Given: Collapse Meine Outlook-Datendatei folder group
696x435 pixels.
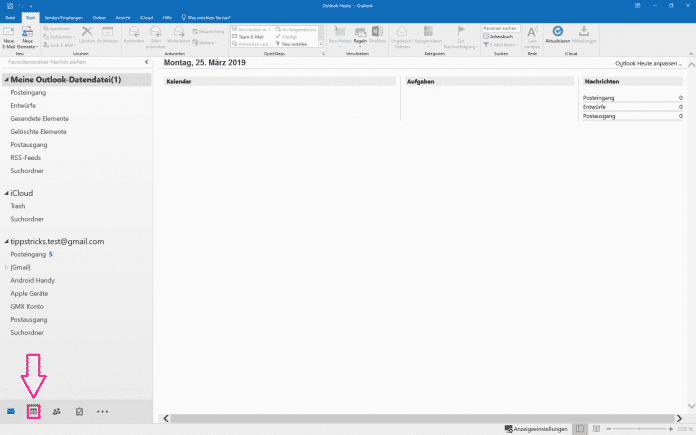Looking at the screenshot, I should [x=5, y=80].
